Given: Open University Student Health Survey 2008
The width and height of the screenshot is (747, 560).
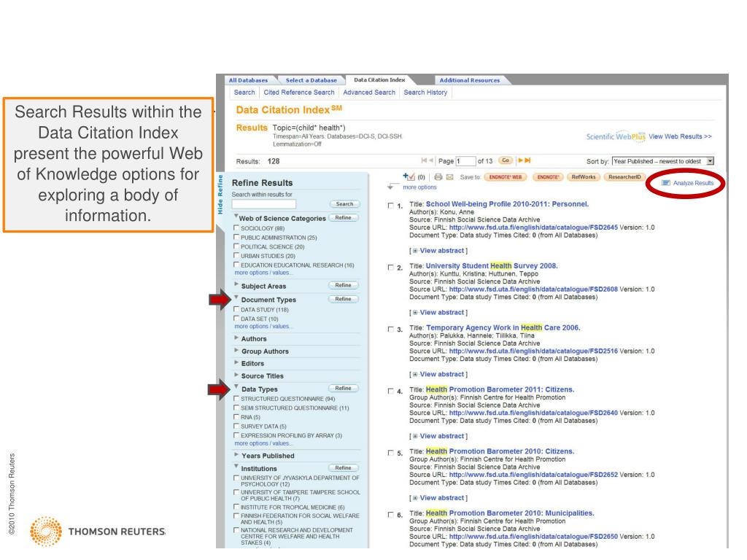Looking at the screenshot, I should 492,265.
